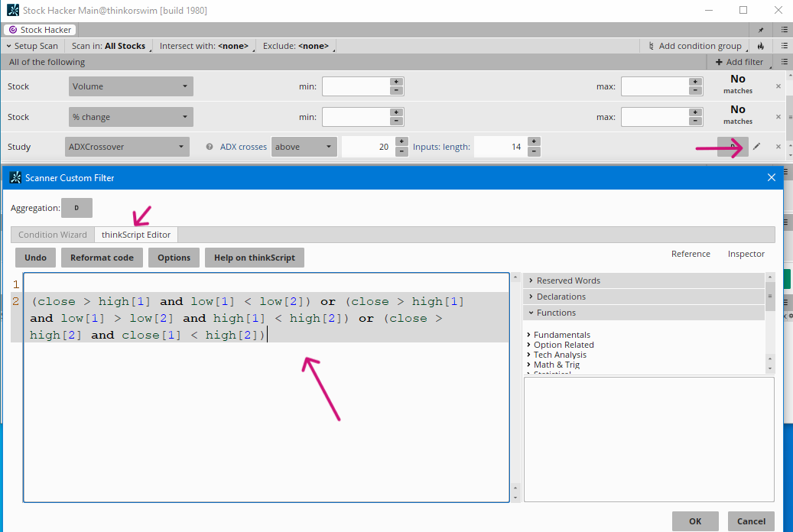Remove the Volume filter row
Screen dimensions: 793x532
[778, 86]
